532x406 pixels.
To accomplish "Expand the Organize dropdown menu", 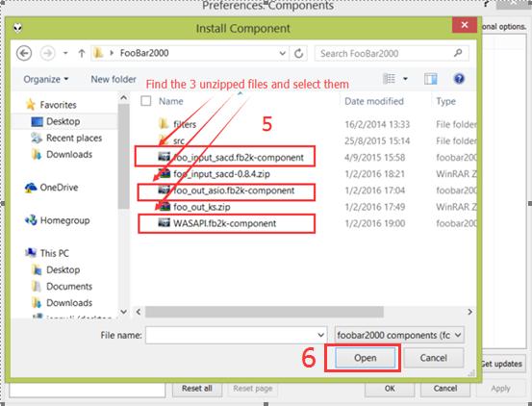I will tap(46, 79).
